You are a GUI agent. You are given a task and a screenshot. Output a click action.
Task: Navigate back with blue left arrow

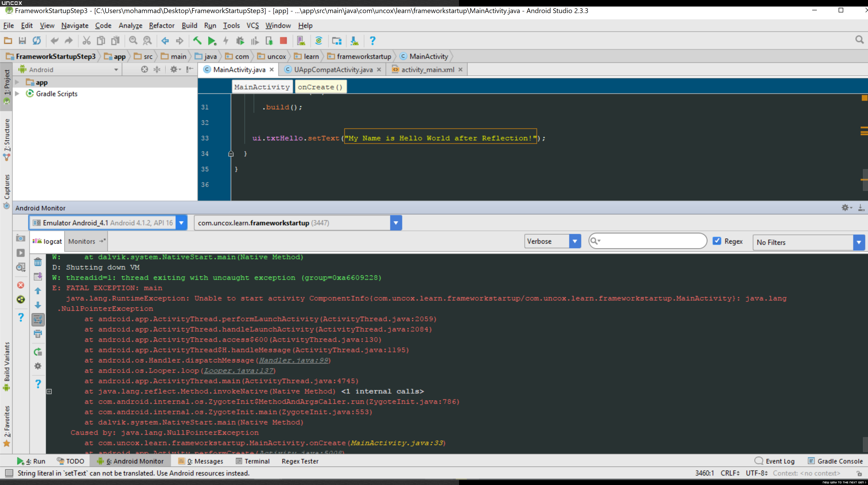[x=165, y=41]
